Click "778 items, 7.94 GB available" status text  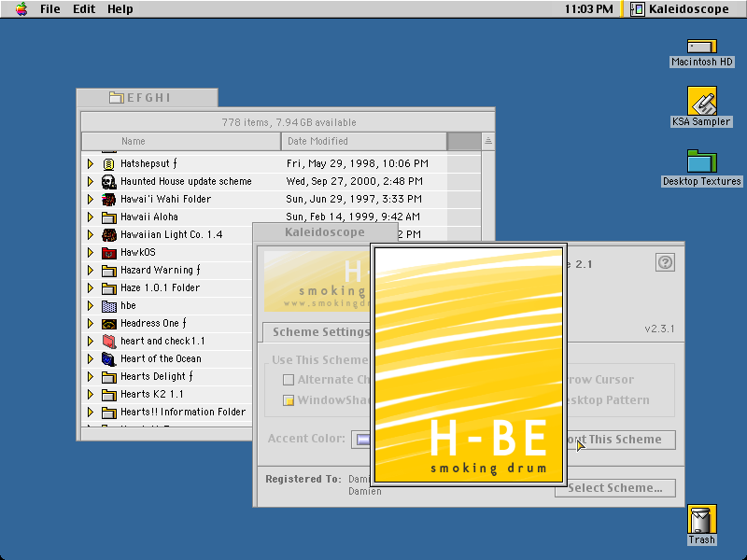[x=289, y=122]
